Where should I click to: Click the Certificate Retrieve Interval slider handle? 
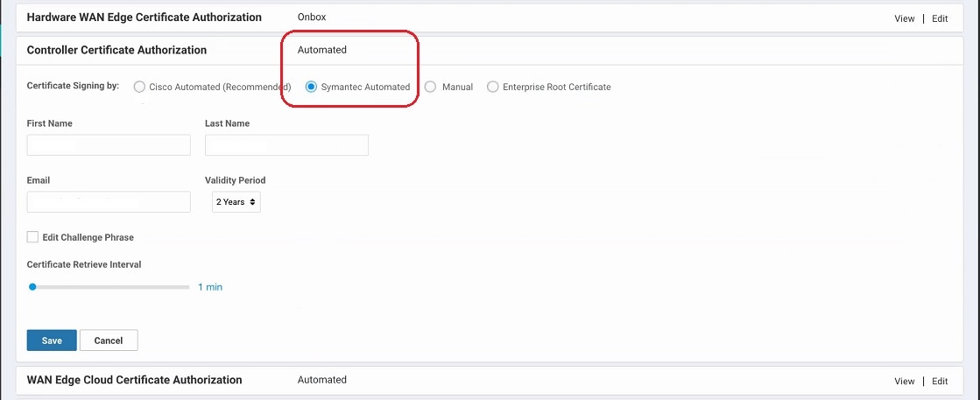(32, 287)
